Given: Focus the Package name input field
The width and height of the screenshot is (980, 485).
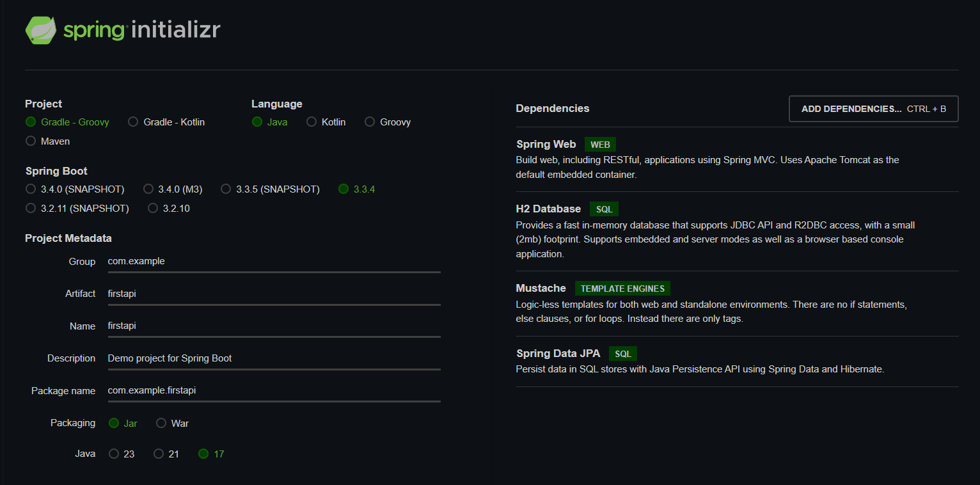Looking at the screenshot, I should coord(274,391).
